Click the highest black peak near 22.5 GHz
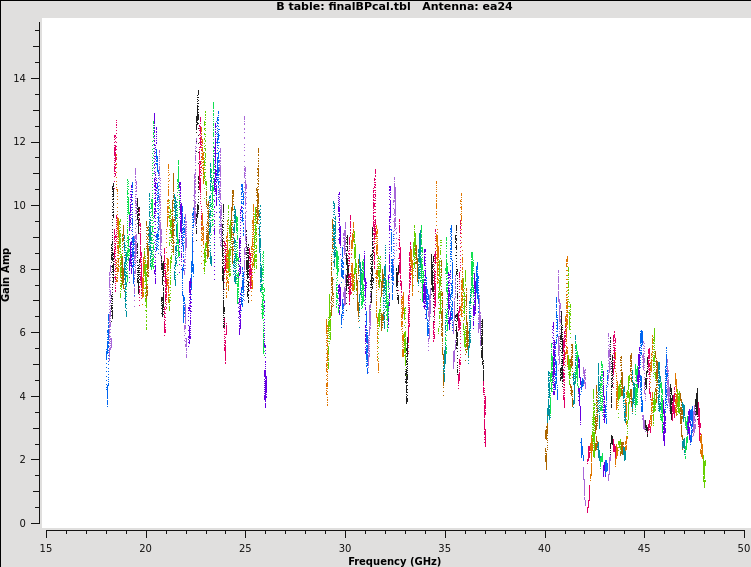 [198, 92]
